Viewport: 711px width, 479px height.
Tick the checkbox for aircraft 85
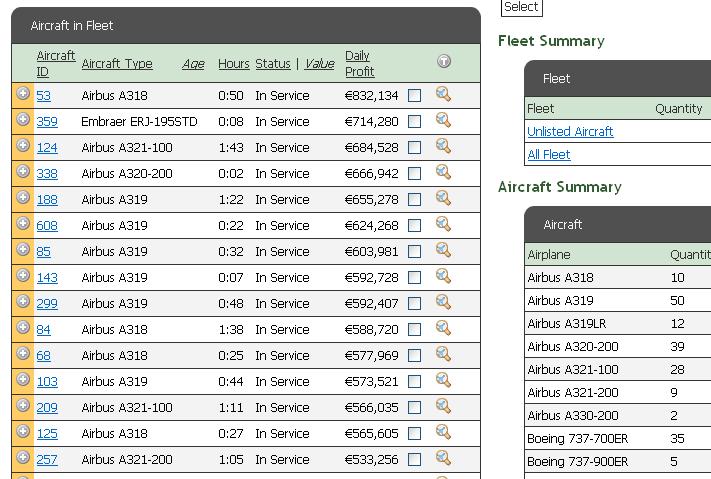[414, 252]
